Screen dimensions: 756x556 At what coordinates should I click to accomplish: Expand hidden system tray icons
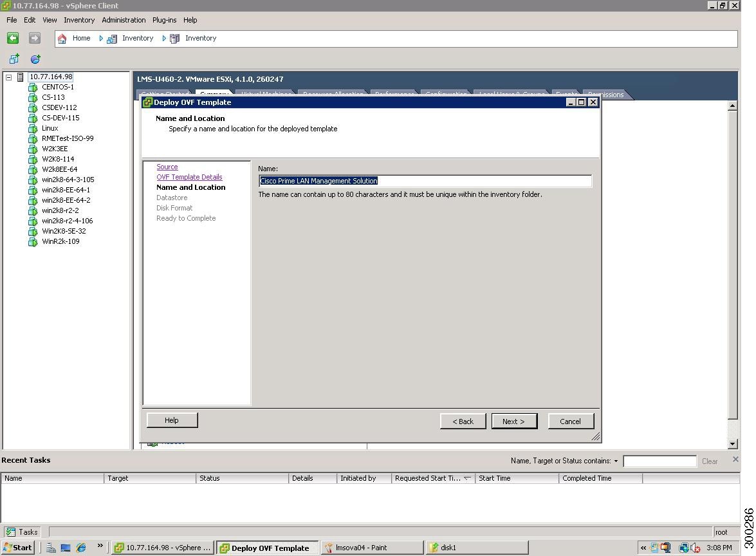pos(643,548)
